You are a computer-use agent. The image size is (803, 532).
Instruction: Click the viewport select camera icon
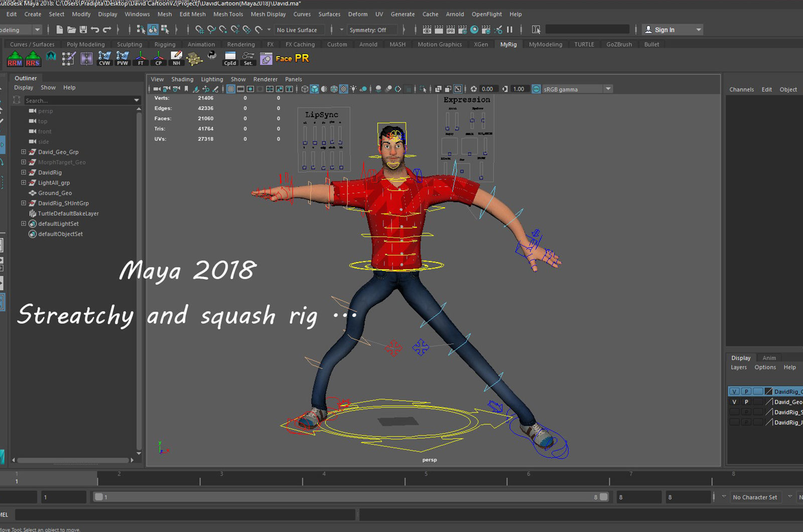(157, 89)
